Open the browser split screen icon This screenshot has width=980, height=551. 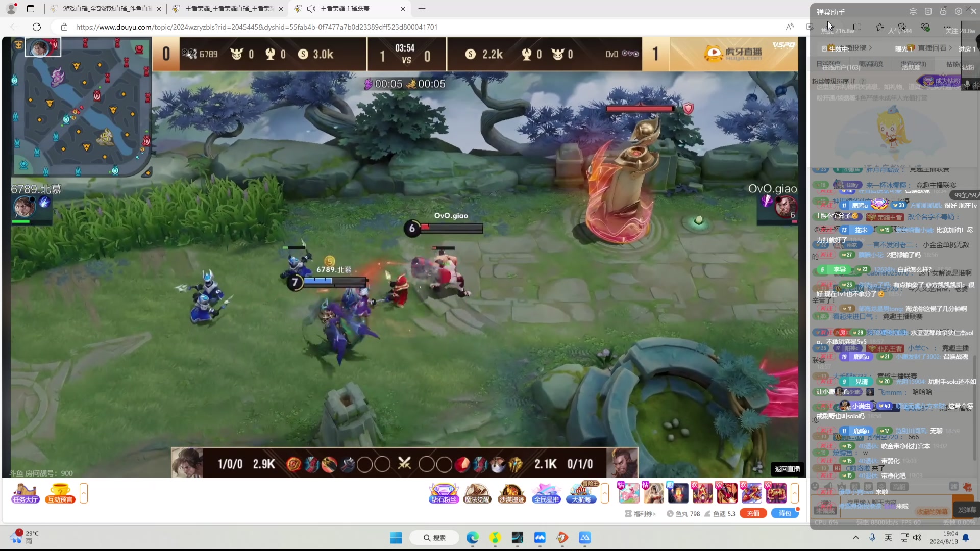pyautogui.click(x=857, y=27)
